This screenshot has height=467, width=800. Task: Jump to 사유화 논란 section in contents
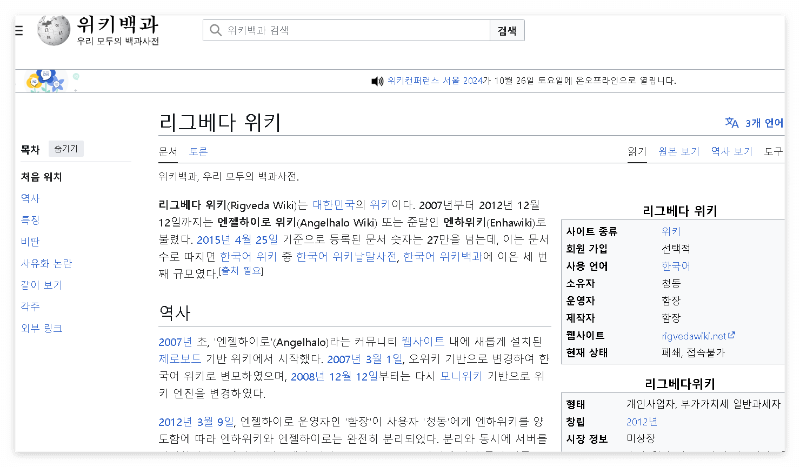tap(46, 263)
